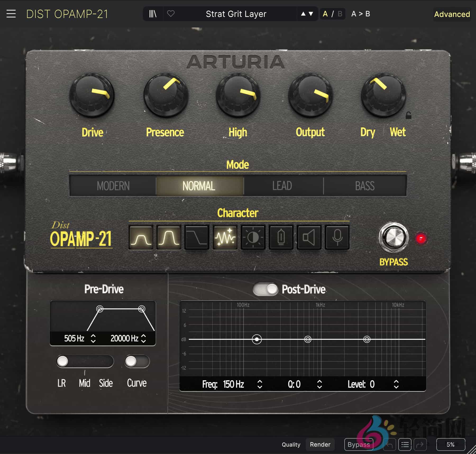Screen dimensions: 476x454
Task: Toggle the Dry/Wet lock icon
Action: (x=408, y=115)
